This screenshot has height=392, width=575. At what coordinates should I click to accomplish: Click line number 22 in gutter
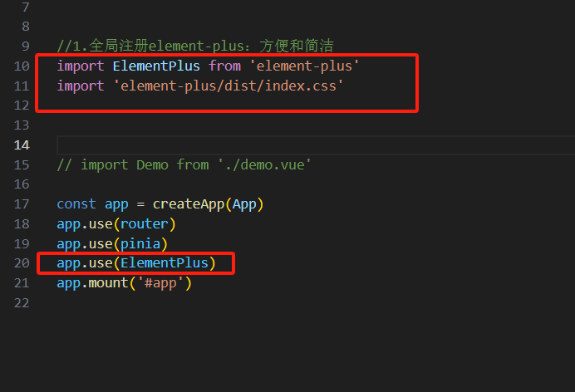(22, 303)
